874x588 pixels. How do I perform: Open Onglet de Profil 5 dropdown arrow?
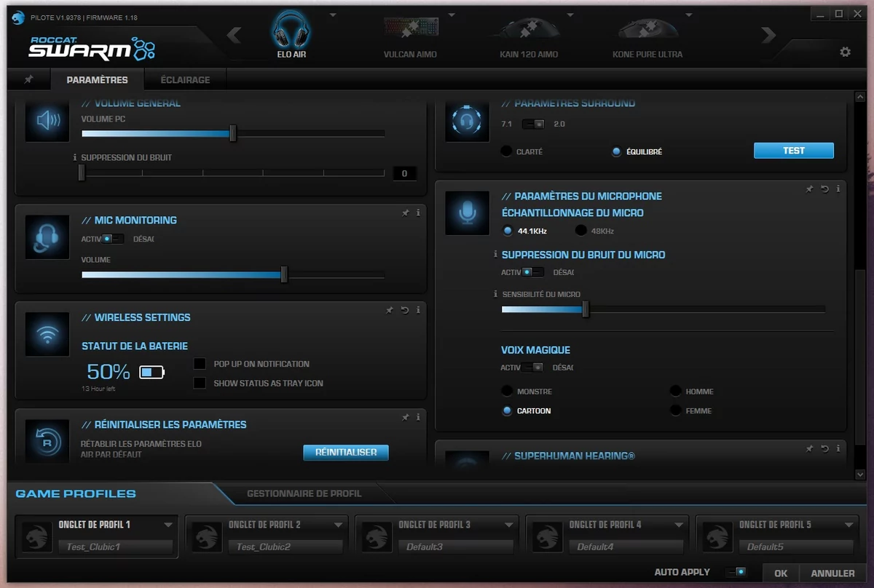[x=849, y=525]
